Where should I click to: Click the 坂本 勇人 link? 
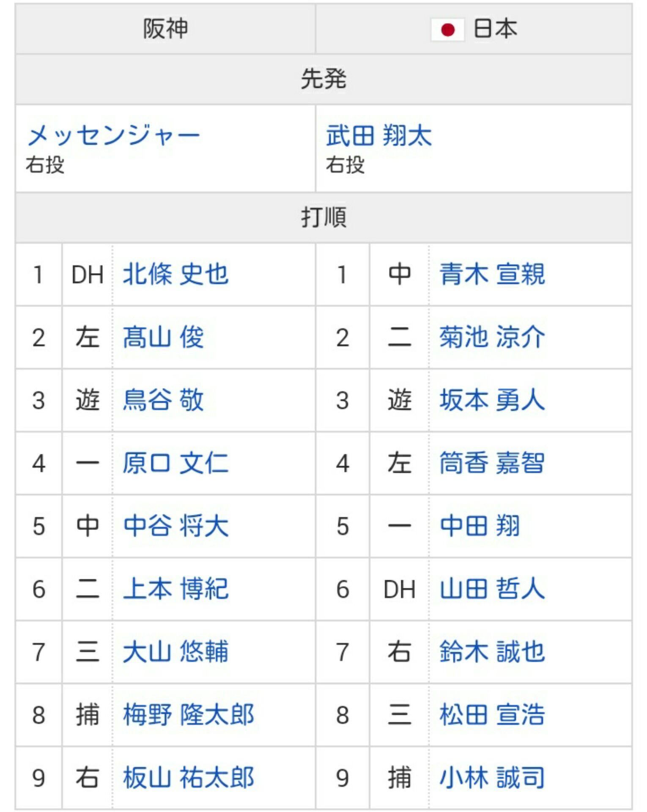click(492, 400)
